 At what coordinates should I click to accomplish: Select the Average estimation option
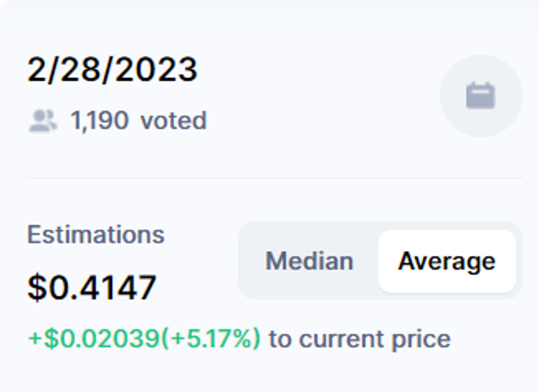pyautogui.click(x=446, y=261)
